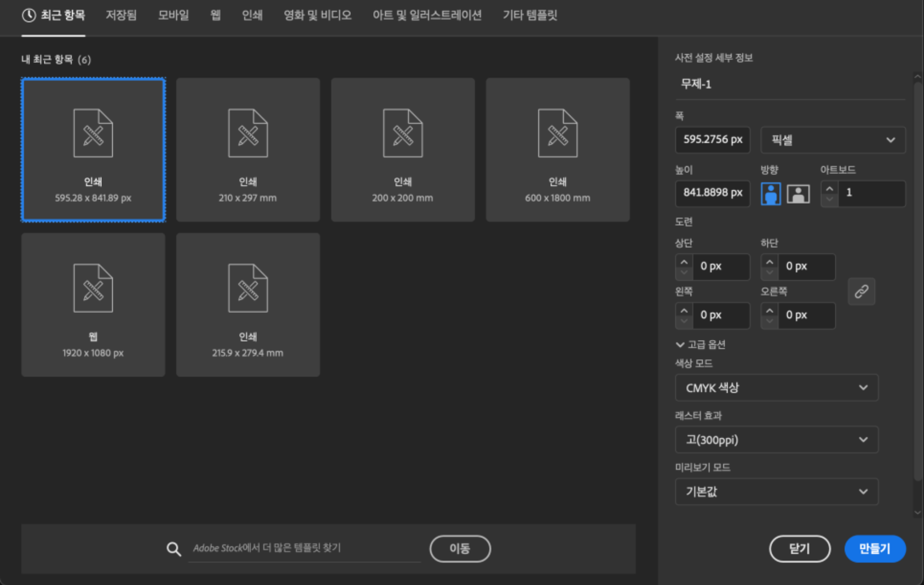Increase the right bleed (오른쪽) value
The width and height of the screenshot is (924, 585).
[x=769, y=310]
